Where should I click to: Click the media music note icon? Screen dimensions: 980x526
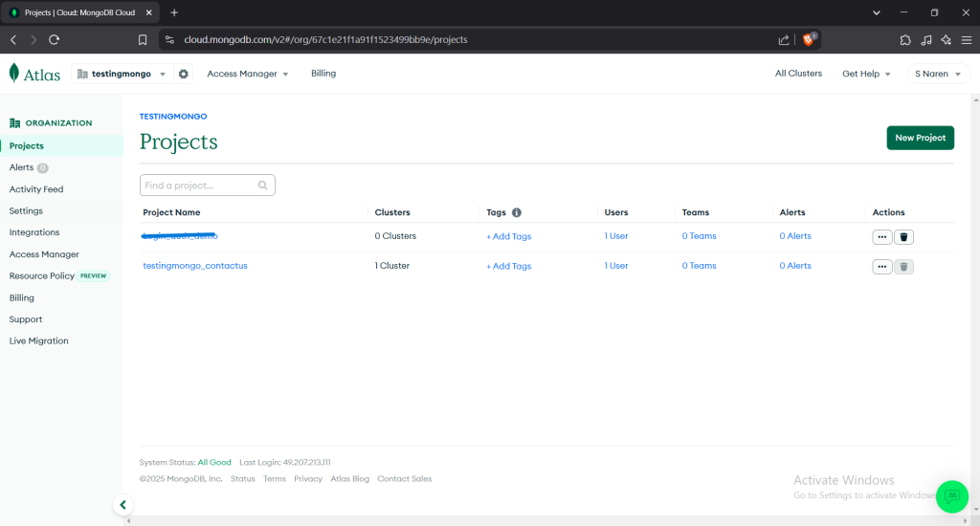926,40
